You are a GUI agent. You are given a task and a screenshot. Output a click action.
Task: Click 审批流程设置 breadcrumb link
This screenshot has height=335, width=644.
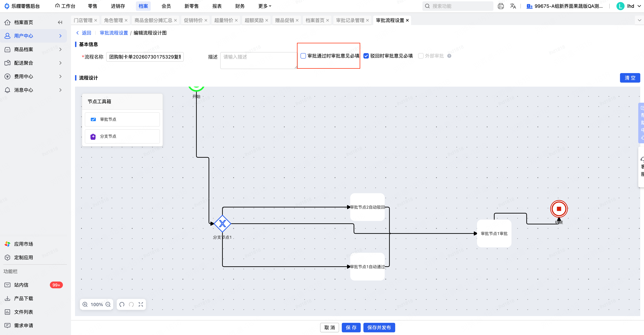pyautogui.click(x=114, y=33)
